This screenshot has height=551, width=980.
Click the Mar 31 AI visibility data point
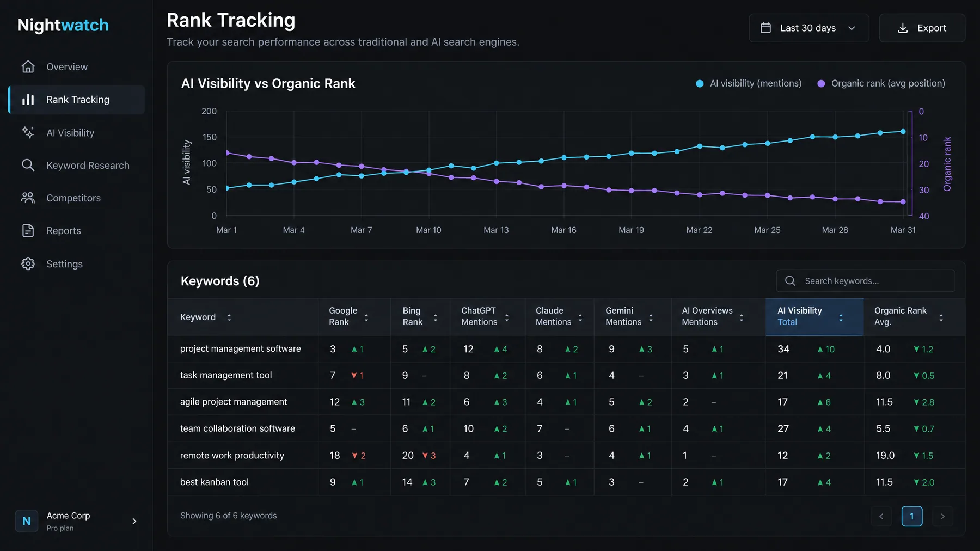tap(903, 131)
